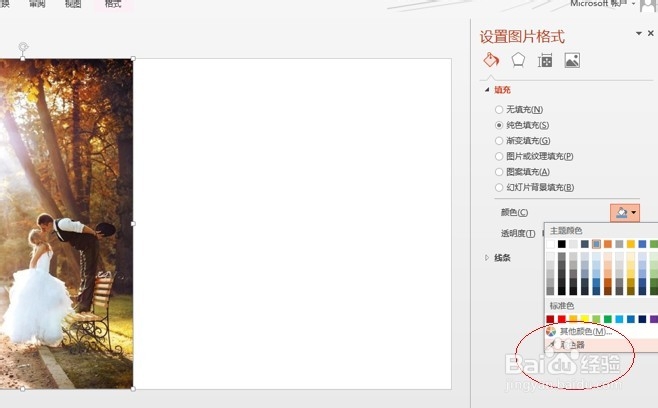Pick the light gray theme color swatch
The width and height of the screenshot is (658, 408).
point(573,244)
